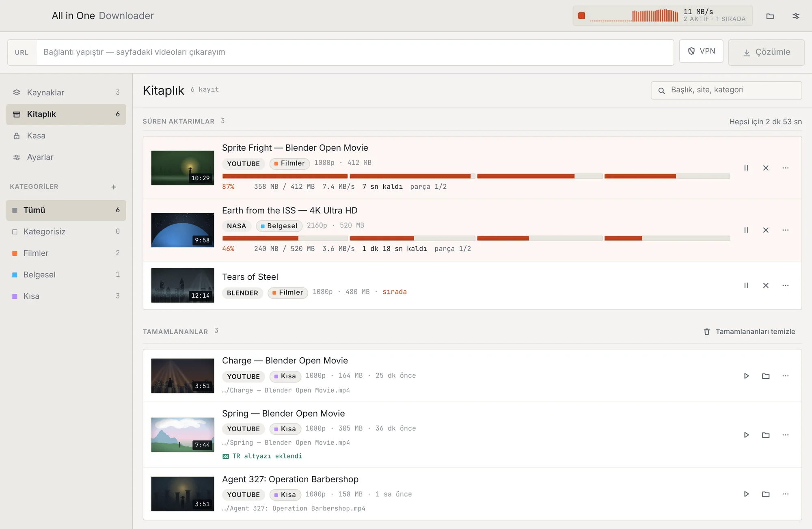Click the Kısa tag on Charge
The height and width of the screenshot is (529, 812).
pos(285,376)
